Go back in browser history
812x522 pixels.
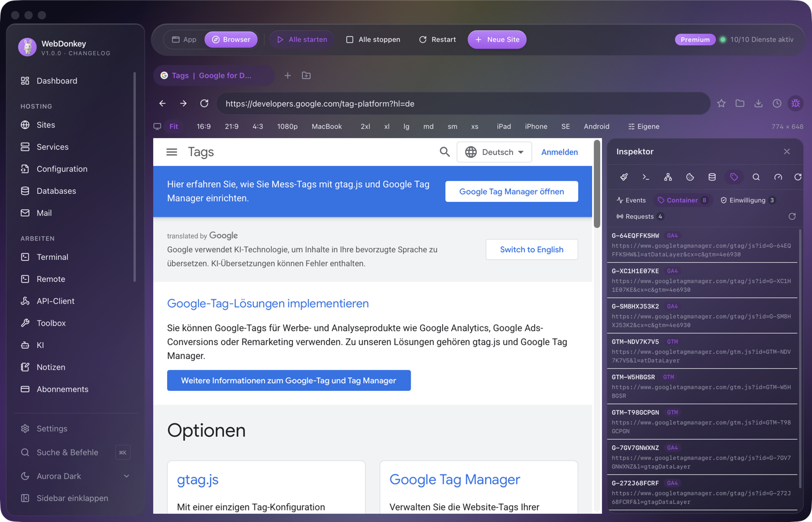coord(162,103)
